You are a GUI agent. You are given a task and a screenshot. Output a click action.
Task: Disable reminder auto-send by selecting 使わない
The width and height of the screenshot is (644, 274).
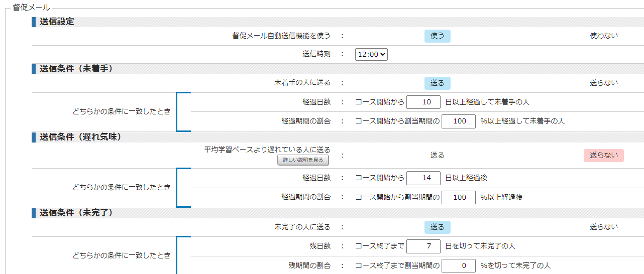pyautogui.click(x=603, y=36)
